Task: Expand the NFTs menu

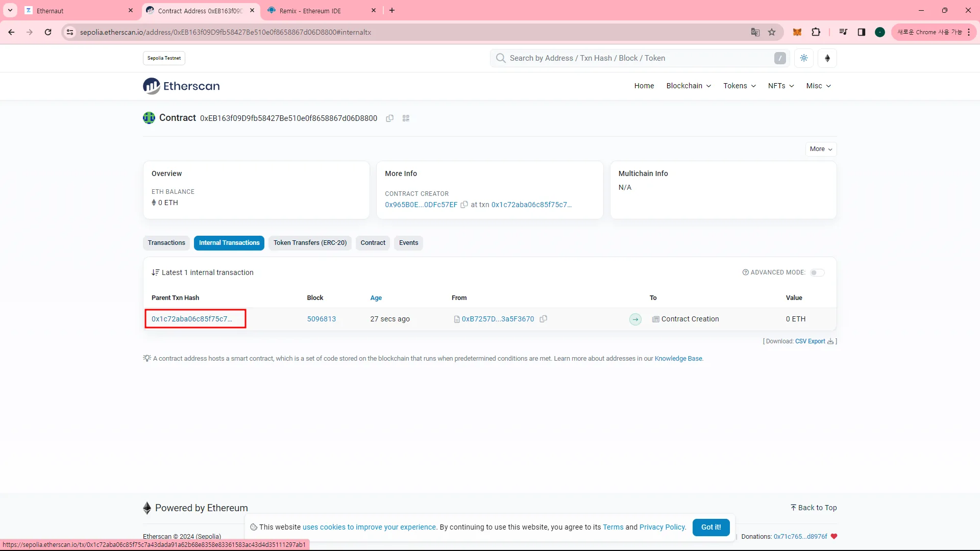Action: (781, 86)
